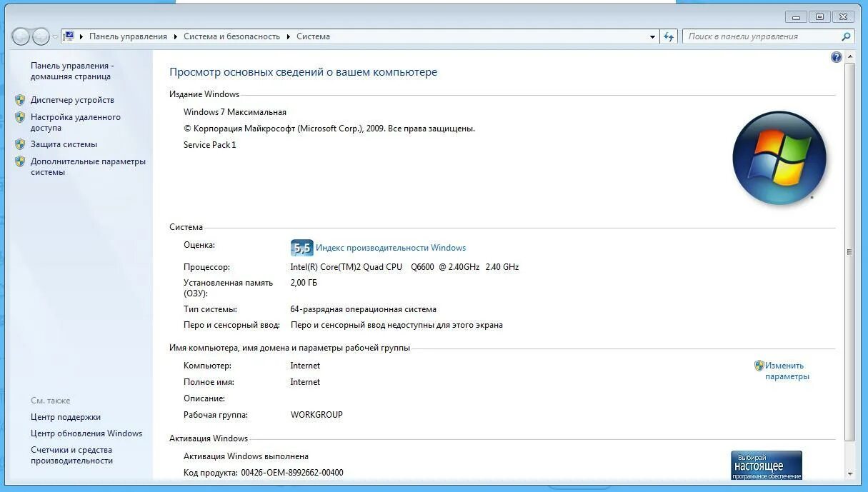This screenshot has width=868, height=492.
Task: Click 'Перо и сенсорный ввод недоступны' text
Action: click(x=396, y=325)
